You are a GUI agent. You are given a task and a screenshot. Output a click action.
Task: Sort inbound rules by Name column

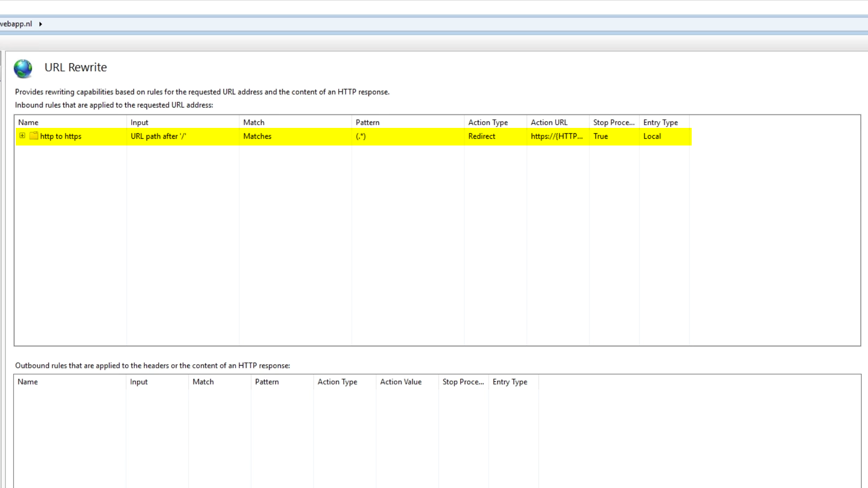click(x=28, y=122)
